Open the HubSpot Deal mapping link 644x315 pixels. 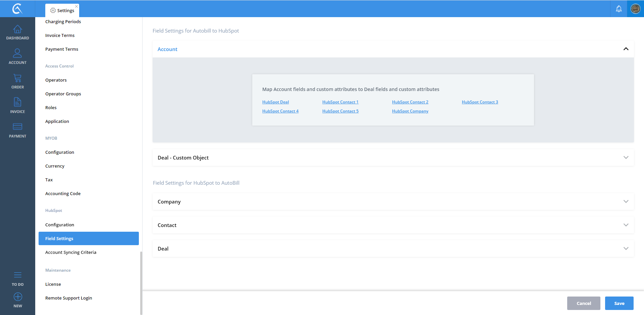[x=275, y=102]
